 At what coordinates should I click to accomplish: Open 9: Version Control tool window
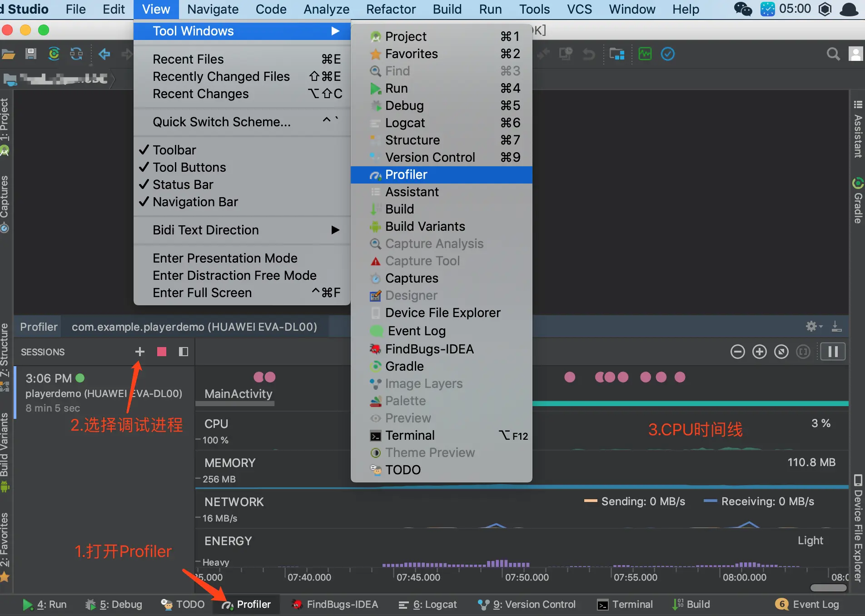click(x=527, y=605)
